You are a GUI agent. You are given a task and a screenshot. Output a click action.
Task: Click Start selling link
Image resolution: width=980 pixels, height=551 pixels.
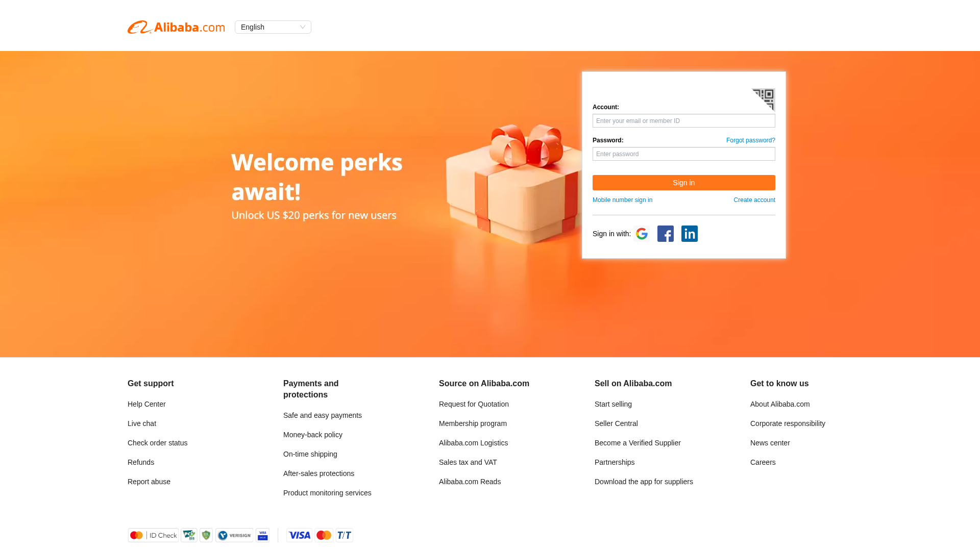tap(613, 404)
